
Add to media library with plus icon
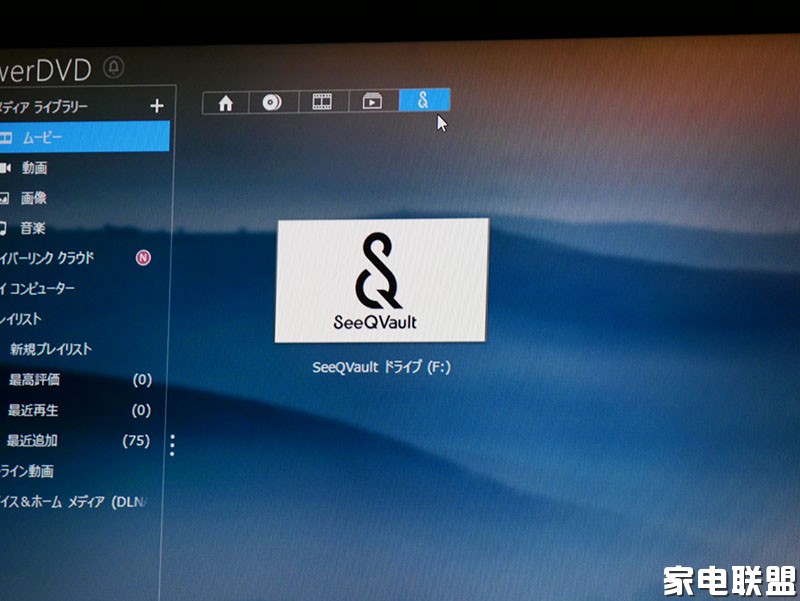click(x=157, y=106)
